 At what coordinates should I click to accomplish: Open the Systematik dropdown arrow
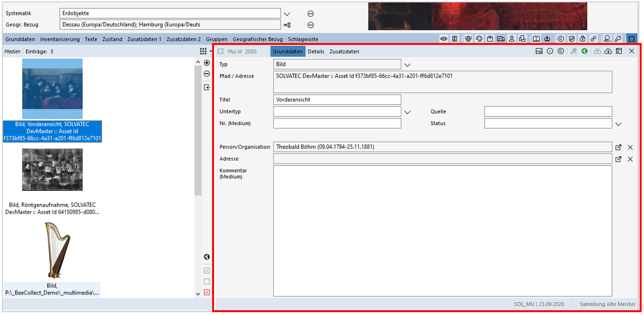(x=287, y=14)
